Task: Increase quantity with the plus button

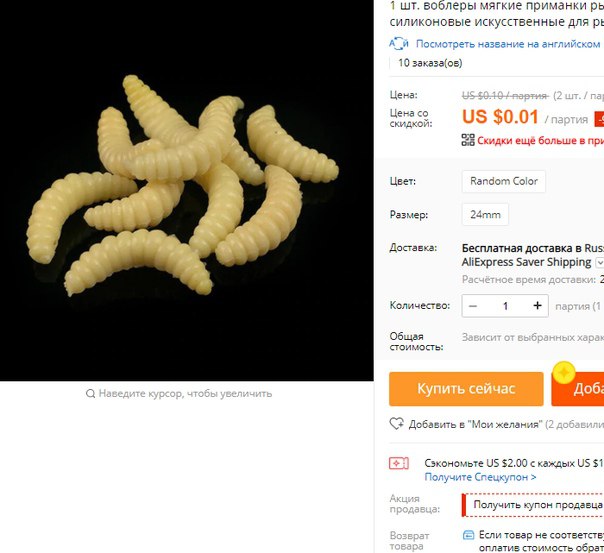Action: 537,306
